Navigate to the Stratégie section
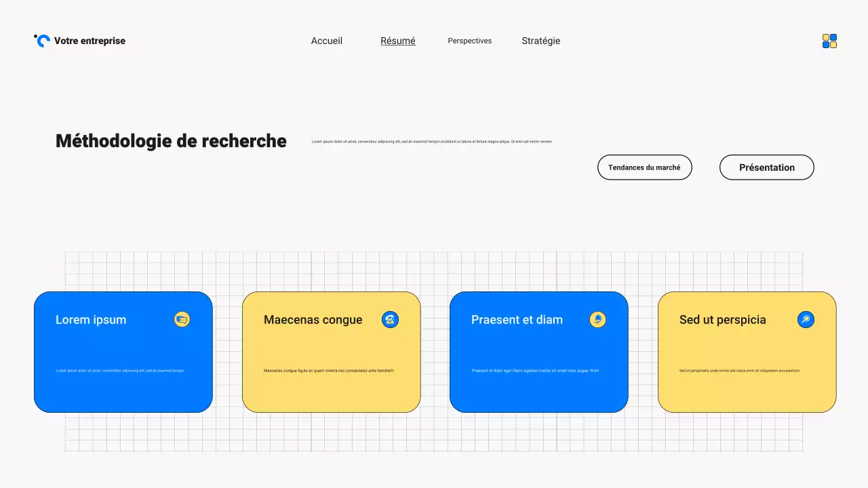 click(x=540, y=41)
